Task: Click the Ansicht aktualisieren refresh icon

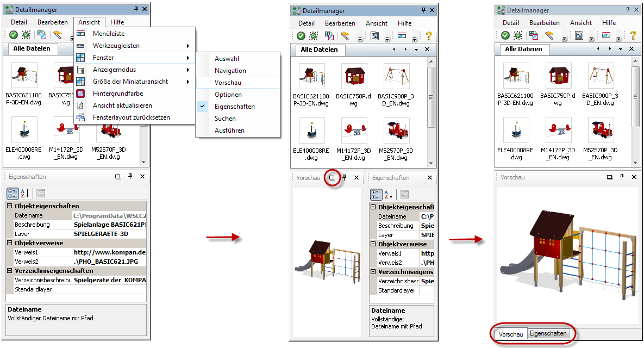Action: [80, 105]
